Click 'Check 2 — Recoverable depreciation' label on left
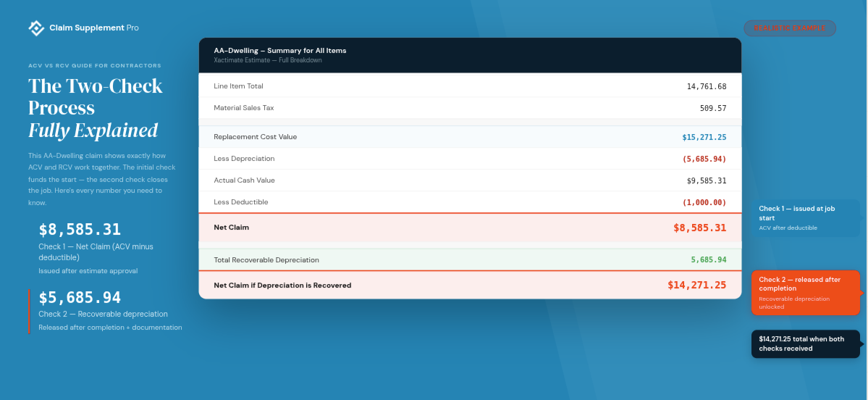The image size is (868, 400). point(103,314)
